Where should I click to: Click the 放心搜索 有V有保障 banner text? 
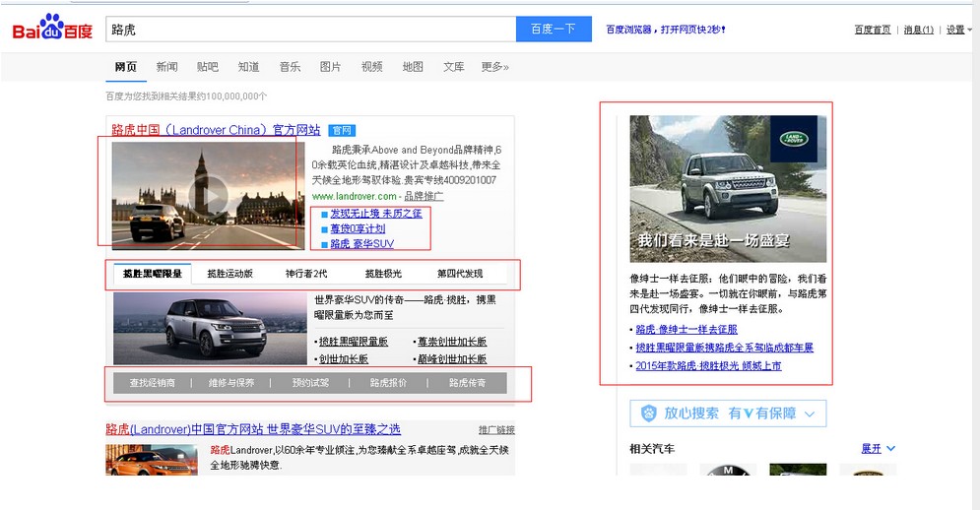click(x=730, y=414)
